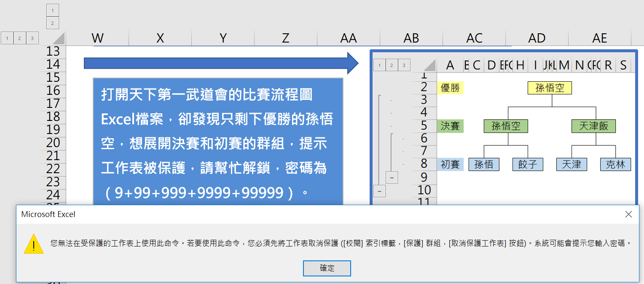Select column Y header
Image resolution: width=644 pixels, height=284 pixels.
223,38
